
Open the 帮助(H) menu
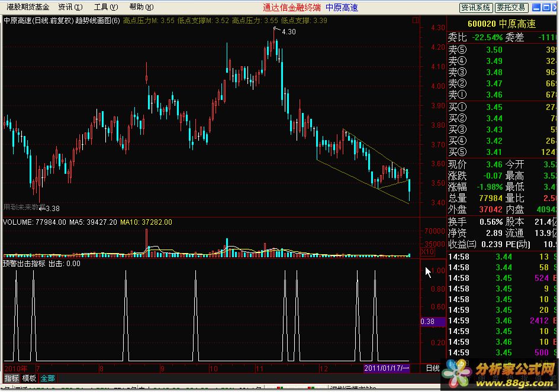[x=141, y=7]
